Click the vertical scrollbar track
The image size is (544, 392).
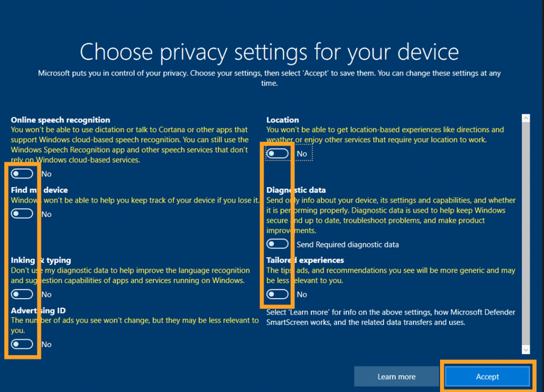click(526, 235)
